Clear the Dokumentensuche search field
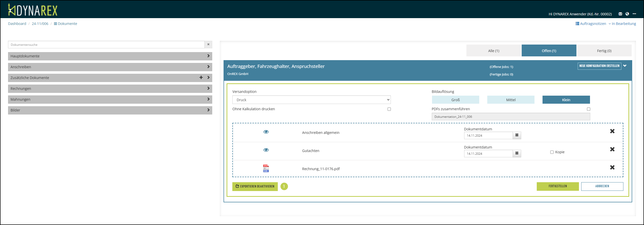Viewport: 644px width, 225px height. coord(208,45)
